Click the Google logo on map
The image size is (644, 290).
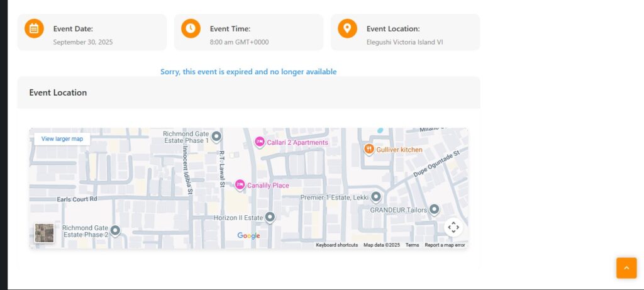click(248, 236)
